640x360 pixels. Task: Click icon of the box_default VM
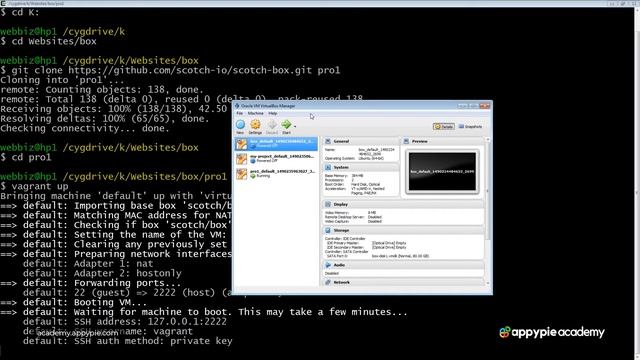tap(242, 144)
